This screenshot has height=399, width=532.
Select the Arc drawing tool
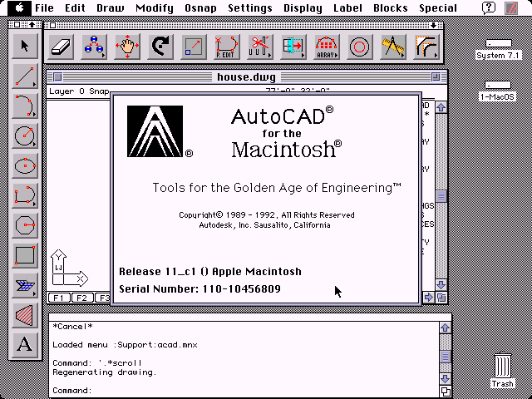point(25,106)
